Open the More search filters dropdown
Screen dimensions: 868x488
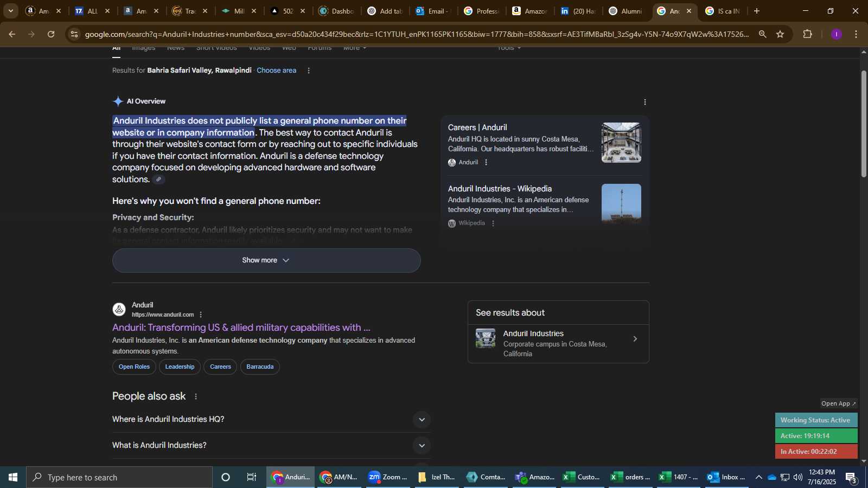pyautogui.click(x=355, y=49)
